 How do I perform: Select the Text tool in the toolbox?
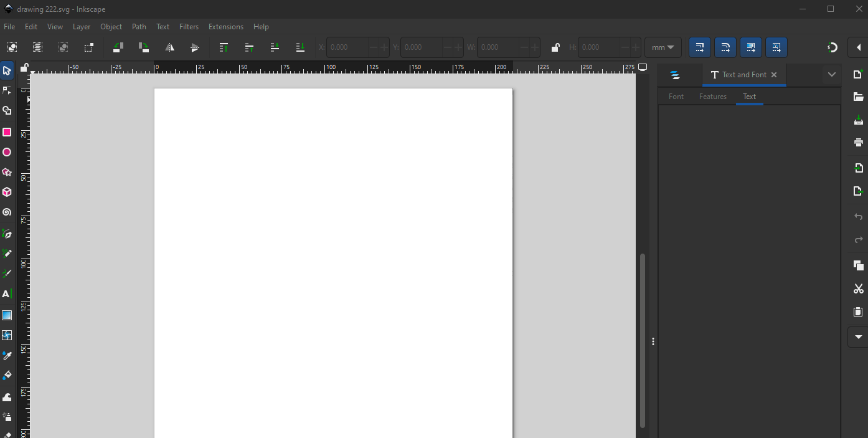coord(7,293)
